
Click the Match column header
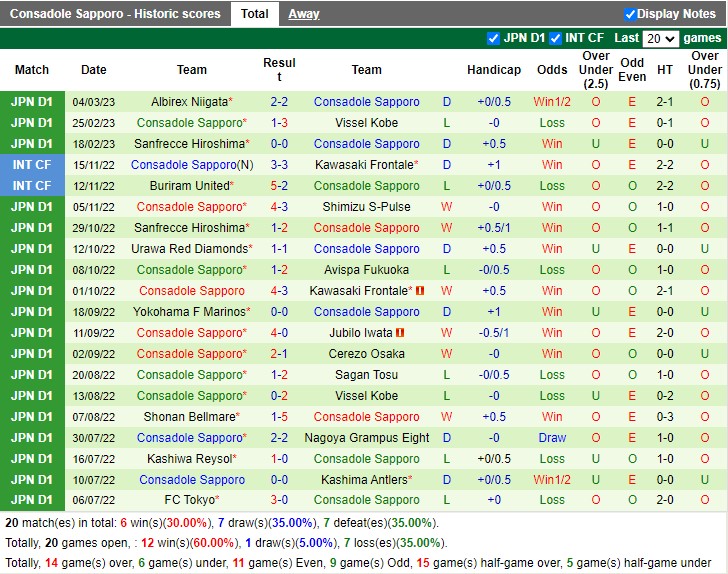tap(32, 70)
